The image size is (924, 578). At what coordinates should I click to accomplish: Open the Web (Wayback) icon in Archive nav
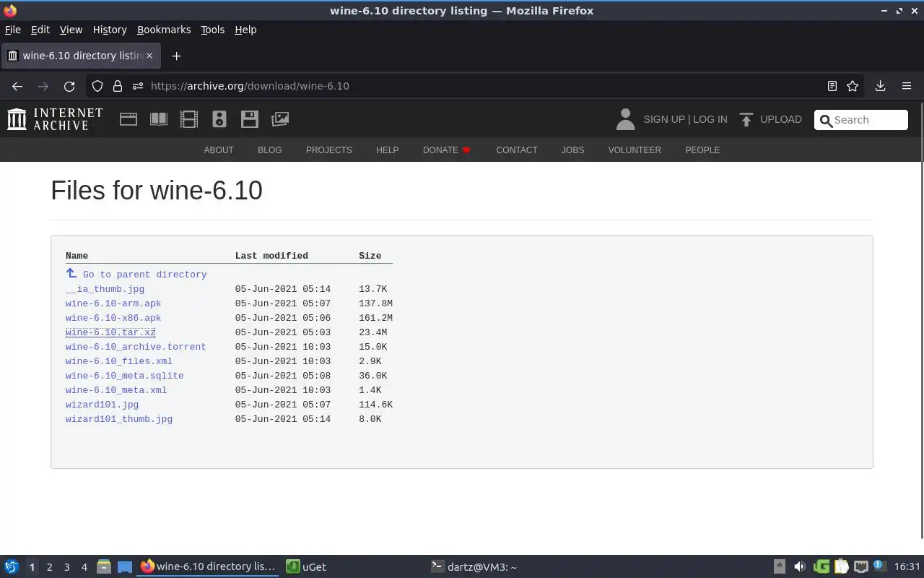tap(128, 119)
